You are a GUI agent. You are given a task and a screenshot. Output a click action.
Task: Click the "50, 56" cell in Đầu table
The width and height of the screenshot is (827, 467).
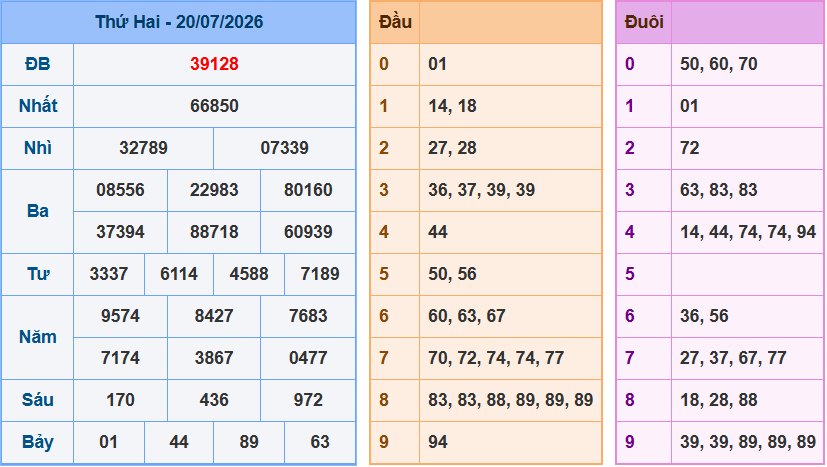tap(511, 274)
